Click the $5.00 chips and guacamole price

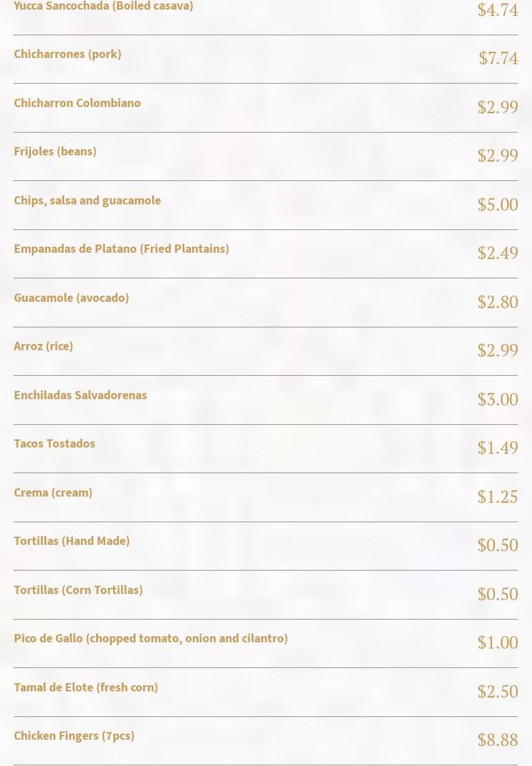coord(497,205)
